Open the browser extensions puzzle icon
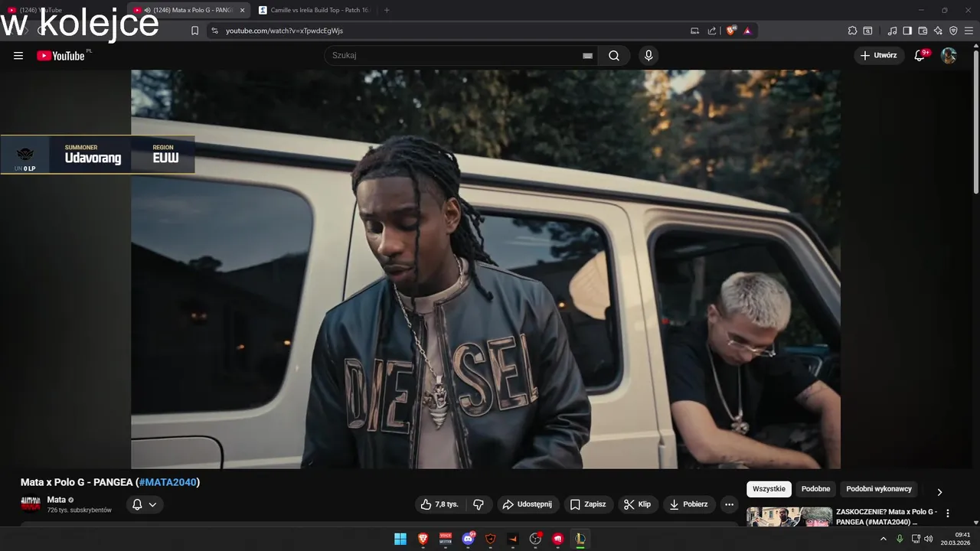The height and width of the screenshot is (551, 980). click(852, 31)
